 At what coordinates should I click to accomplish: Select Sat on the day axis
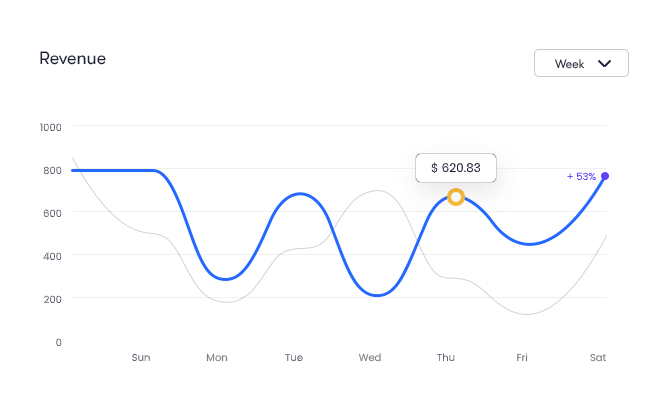[598, 357]
